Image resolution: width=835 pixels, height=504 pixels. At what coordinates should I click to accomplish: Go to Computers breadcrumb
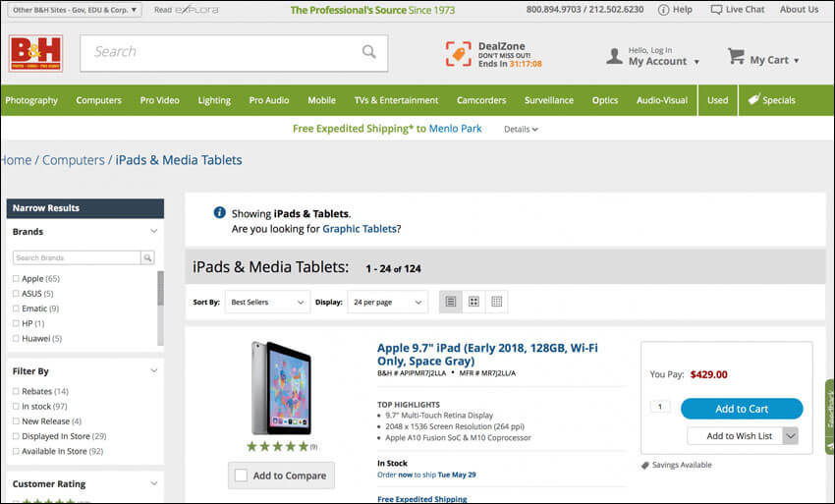[74, 160]
